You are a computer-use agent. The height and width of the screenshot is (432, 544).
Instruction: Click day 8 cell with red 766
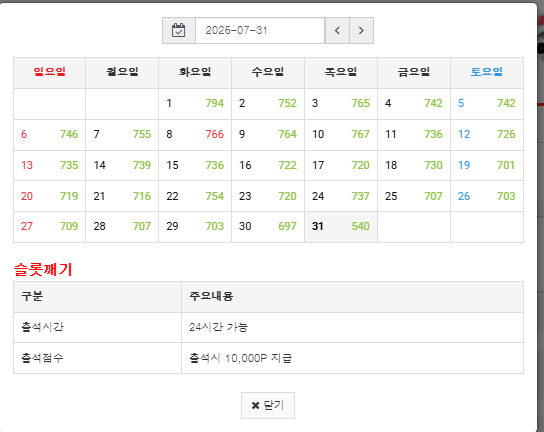pos(195,135)
